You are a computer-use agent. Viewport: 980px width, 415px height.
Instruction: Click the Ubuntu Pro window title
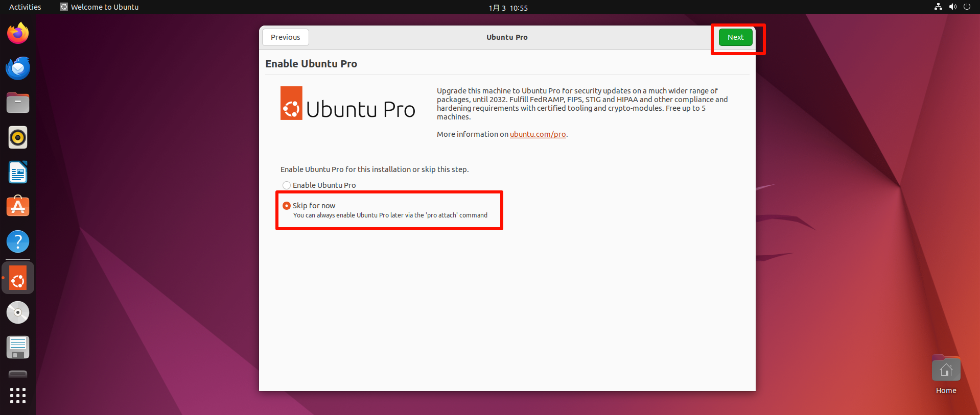tap(507, 37)
